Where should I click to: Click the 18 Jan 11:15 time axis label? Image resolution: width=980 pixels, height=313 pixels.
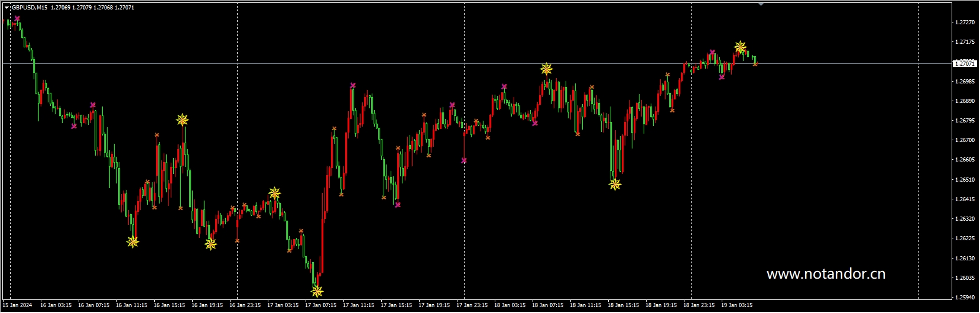[x=585, y=306]
